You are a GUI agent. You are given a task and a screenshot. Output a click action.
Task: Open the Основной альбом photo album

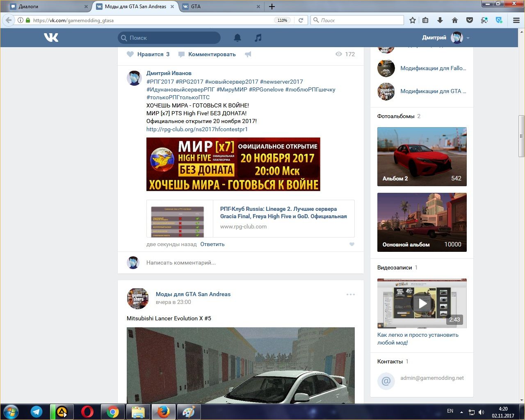pos(422,222)
